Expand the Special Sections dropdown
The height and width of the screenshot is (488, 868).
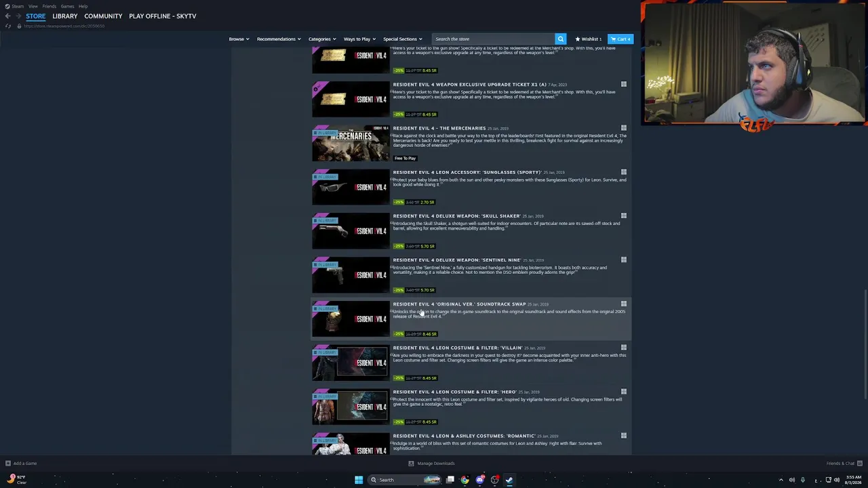coord(403,39)
